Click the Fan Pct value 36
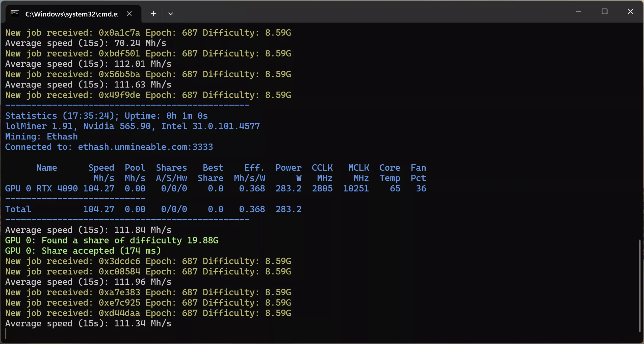Screen dimensions: 644x344 point(421,188)
